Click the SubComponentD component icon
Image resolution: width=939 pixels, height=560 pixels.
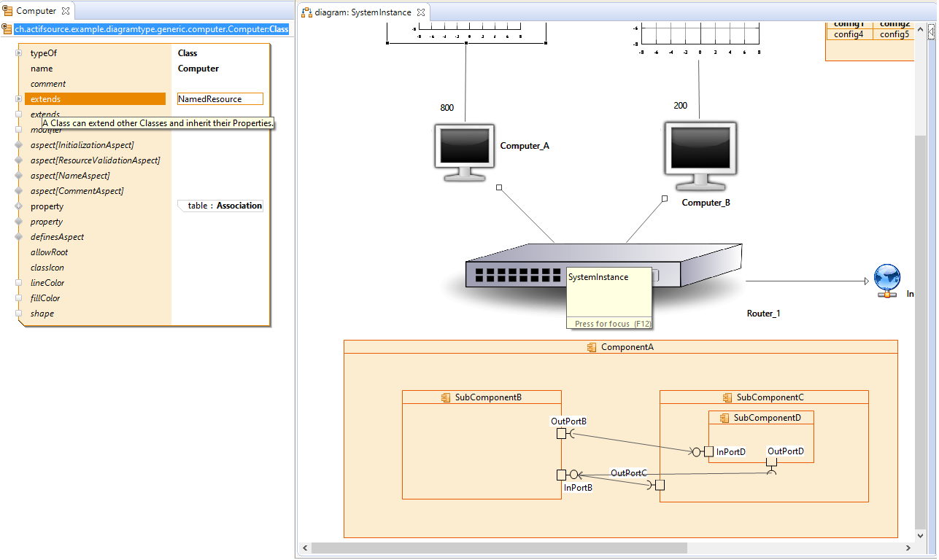[724, 419]
